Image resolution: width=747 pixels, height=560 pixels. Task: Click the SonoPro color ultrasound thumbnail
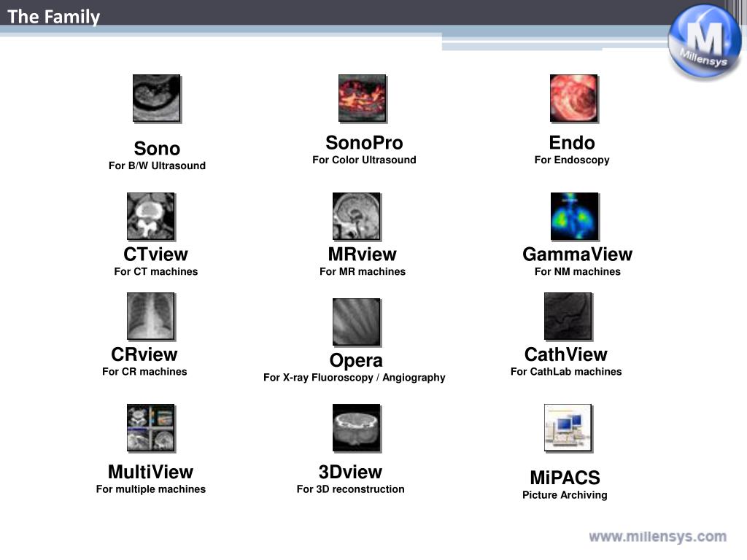tap(363, 98)
